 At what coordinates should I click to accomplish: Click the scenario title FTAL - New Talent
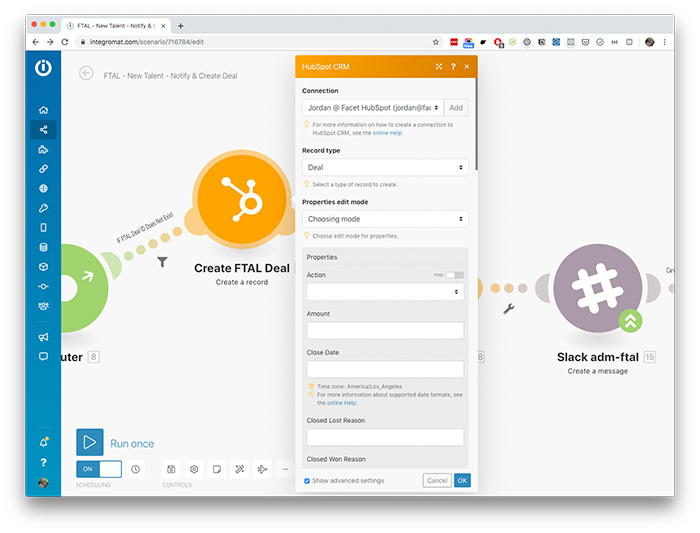(x=171, y=76)
